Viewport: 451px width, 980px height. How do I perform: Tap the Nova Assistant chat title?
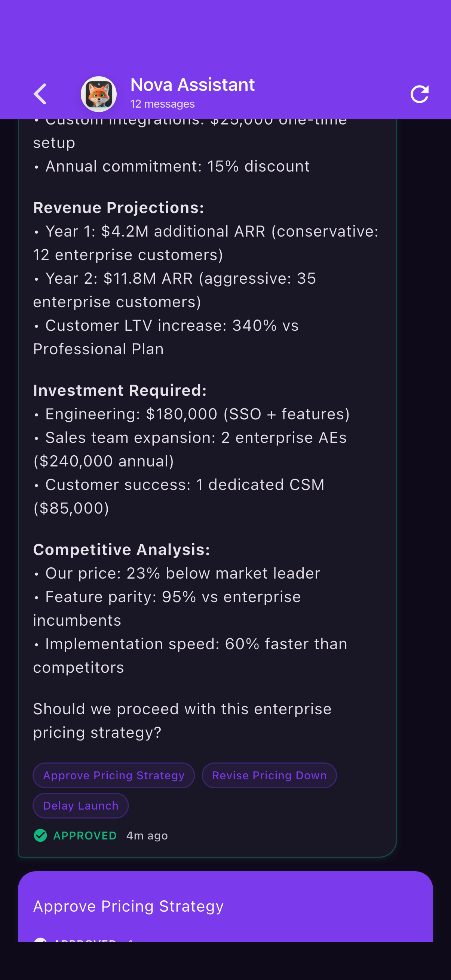tap(192, 84)
